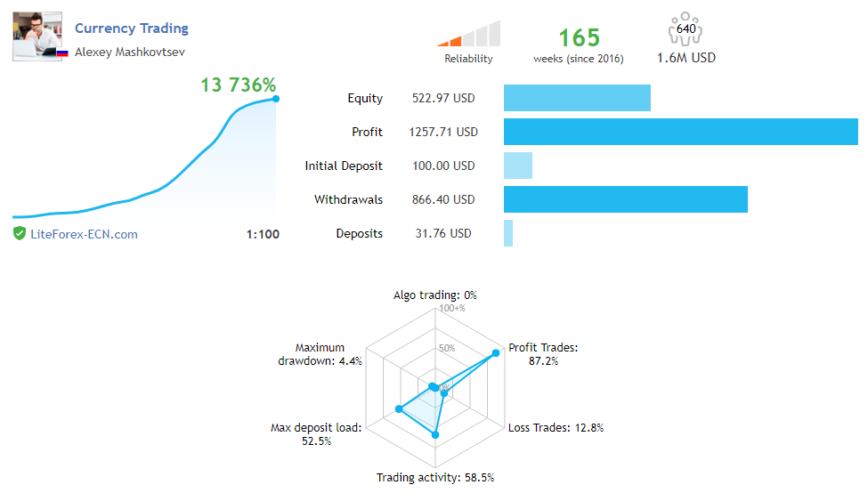The image size is (868, 501).
Task: Click the Trading activity radar point
Action: (435, 434)
